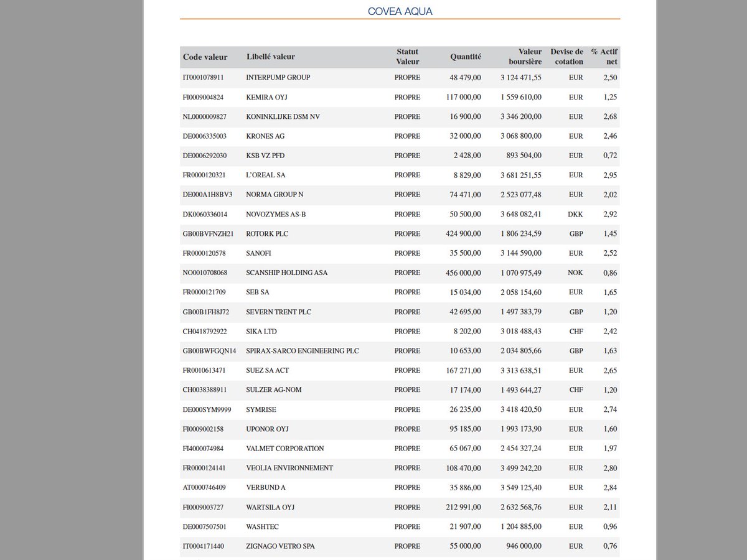Screen dimensions: 747x560
Task: Click the Libellé valeur column header
Action: point(271,57)
